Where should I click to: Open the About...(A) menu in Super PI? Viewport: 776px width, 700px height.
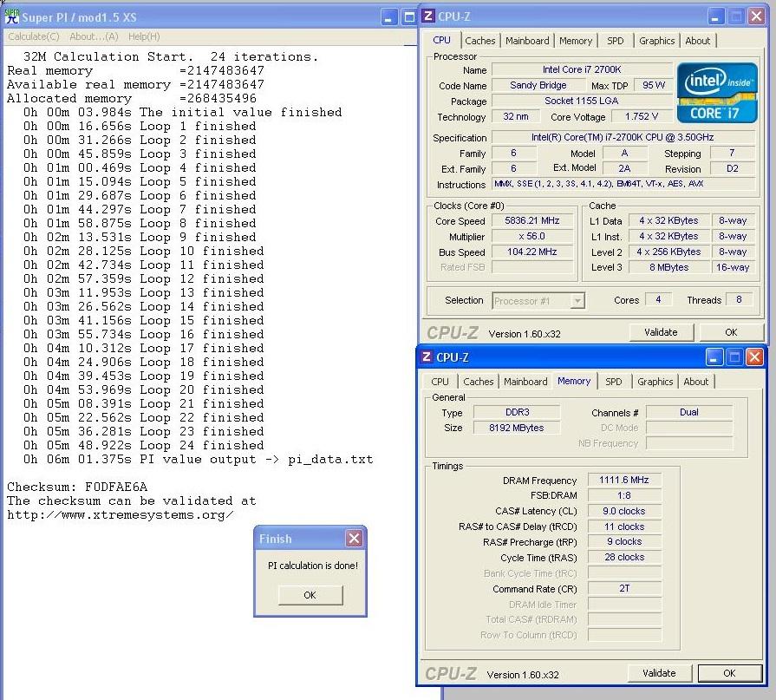(x=94, y=36)
